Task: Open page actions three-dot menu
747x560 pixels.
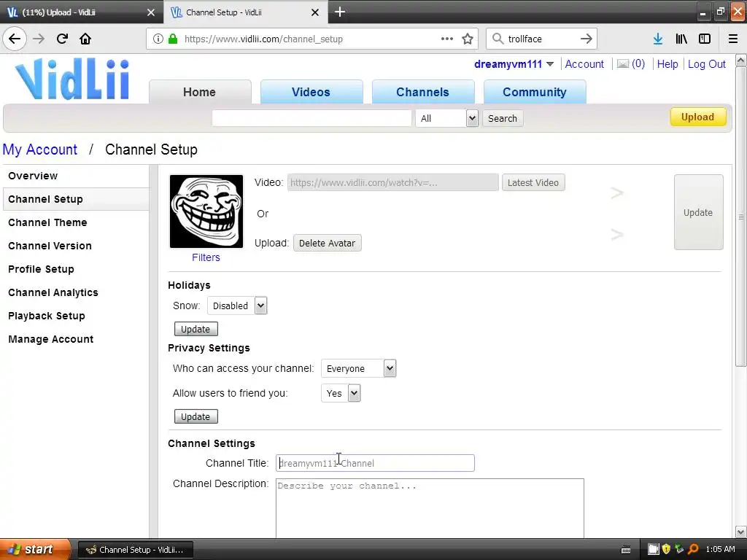Action: [447, 39]
